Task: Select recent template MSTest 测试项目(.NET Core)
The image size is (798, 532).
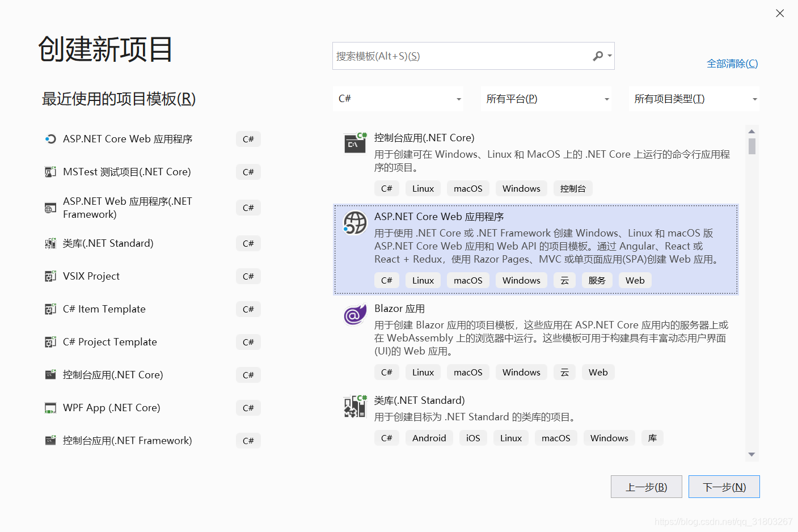Action: pos(127,172)
